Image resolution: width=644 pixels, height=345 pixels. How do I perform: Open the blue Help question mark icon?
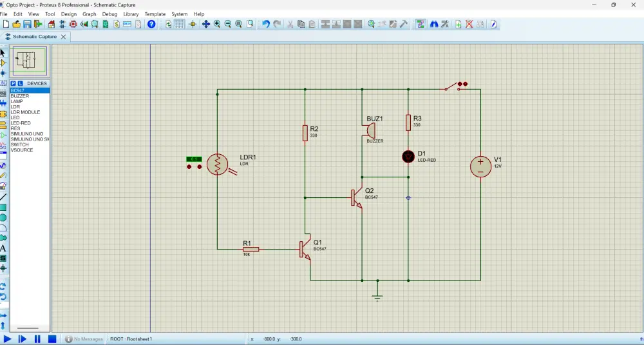point(151,25)
